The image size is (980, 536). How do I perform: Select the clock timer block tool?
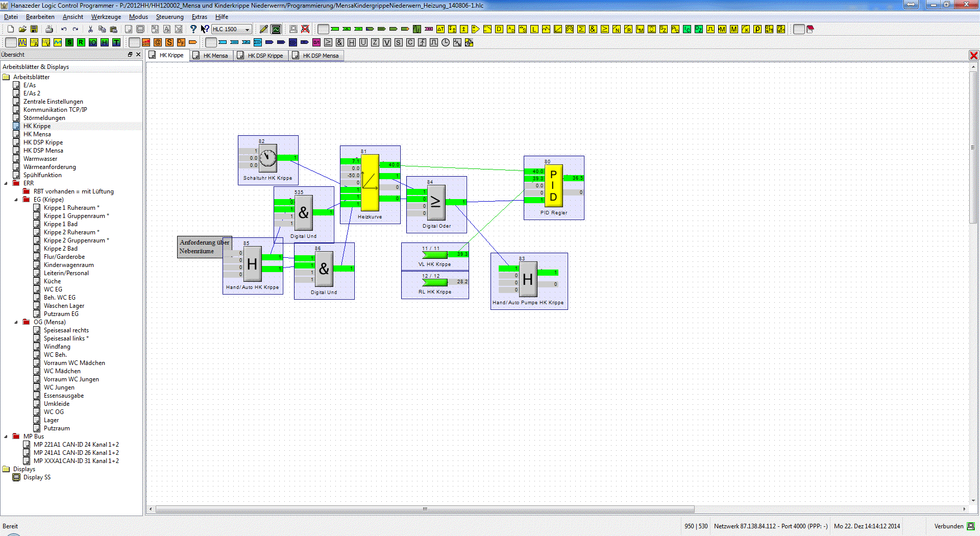446,42
